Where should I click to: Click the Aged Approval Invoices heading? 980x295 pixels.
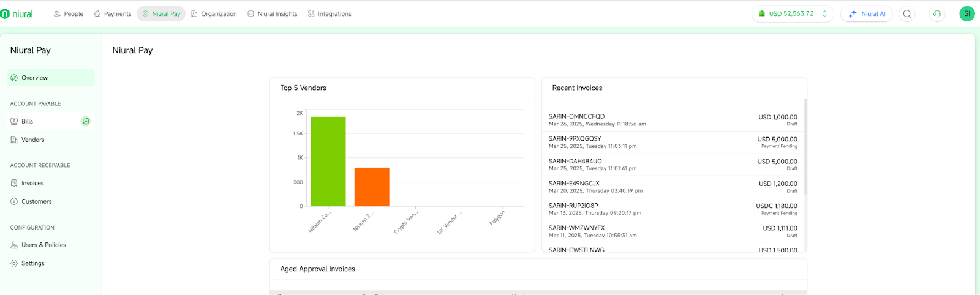pos(317,269)
